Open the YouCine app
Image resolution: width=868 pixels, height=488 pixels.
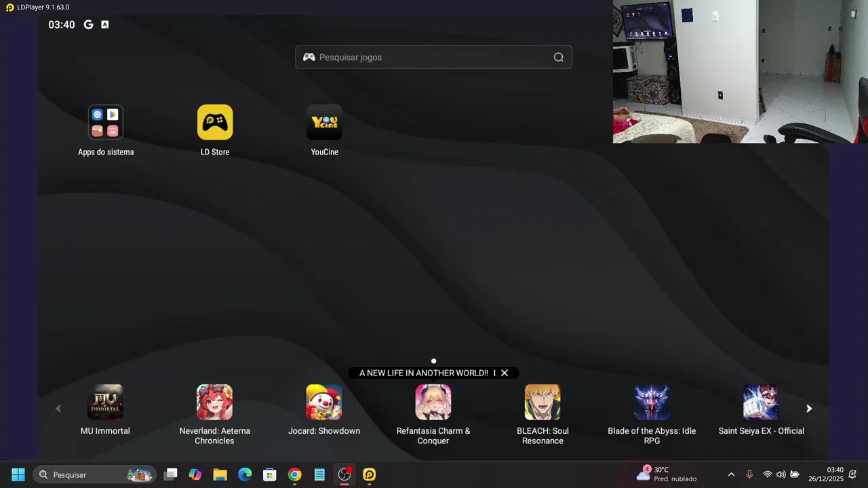tap(324, 122)
